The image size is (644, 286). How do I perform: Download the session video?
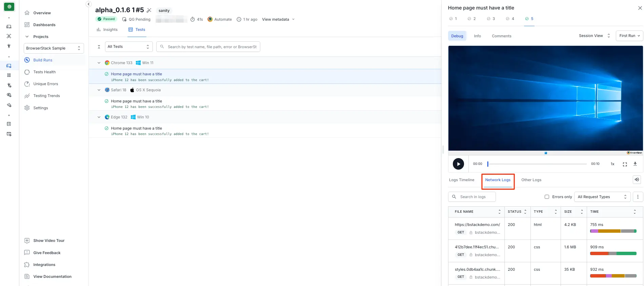click(635, 164)
